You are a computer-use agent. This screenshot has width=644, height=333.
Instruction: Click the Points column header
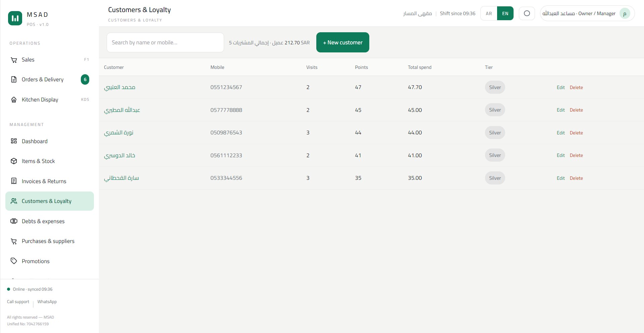click(x=361, y=67)
